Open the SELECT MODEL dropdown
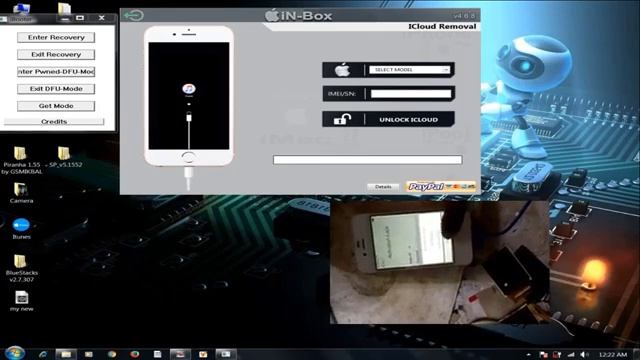640x360 pixels. pos(409,70)
